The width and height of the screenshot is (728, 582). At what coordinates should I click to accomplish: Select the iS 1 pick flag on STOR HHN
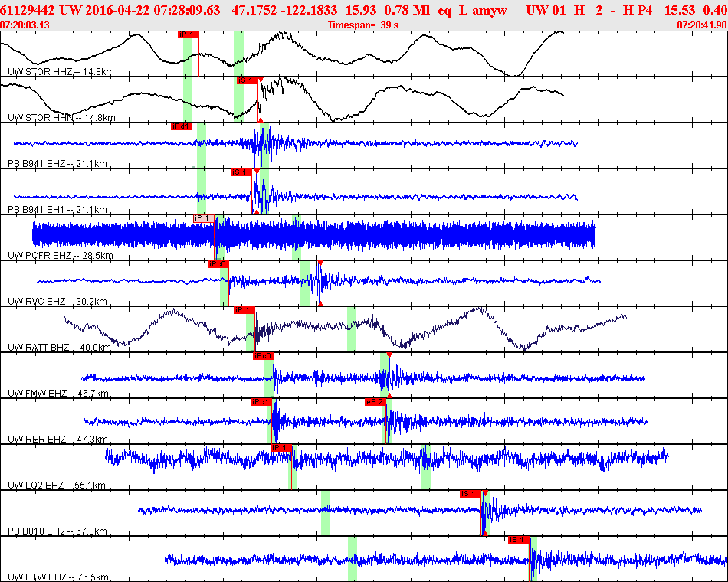247,80
